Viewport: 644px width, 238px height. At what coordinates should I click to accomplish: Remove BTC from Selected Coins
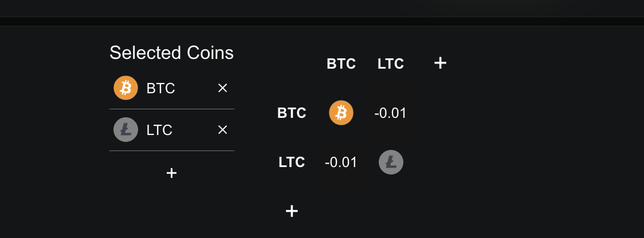tap(223, 88)
